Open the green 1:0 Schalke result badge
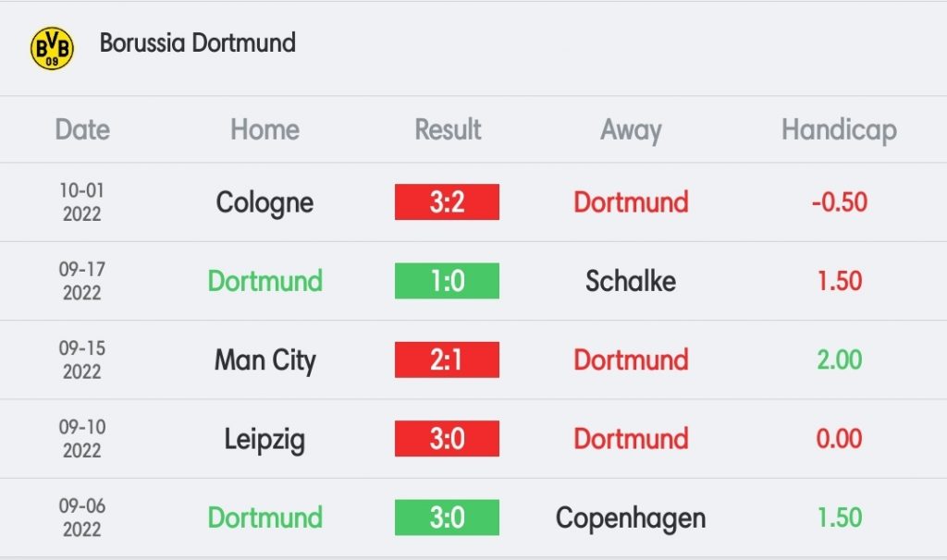 [x=447, y=281]
